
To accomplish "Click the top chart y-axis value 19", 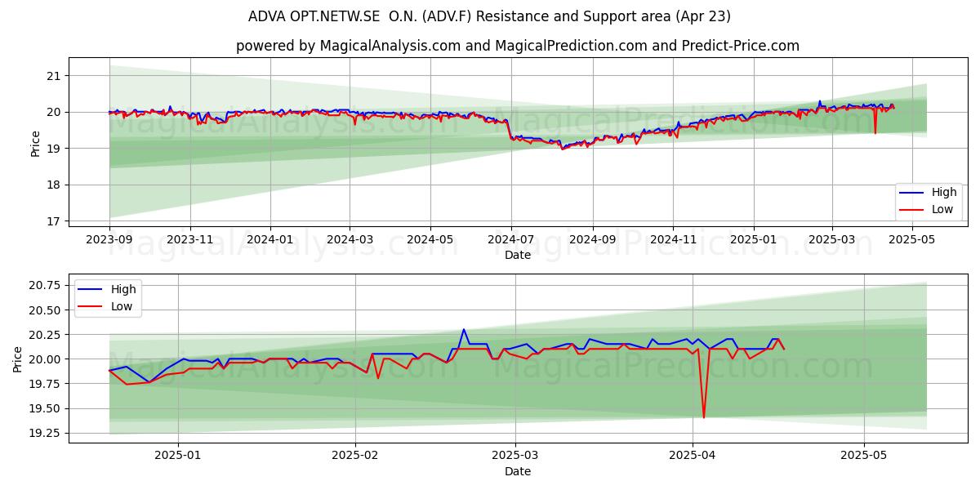I will tap(55, 149).
